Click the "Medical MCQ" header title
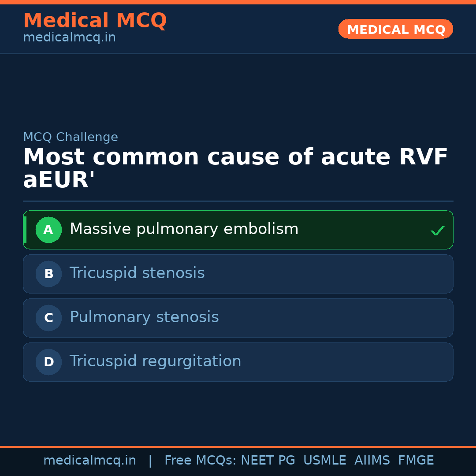Viewport: 476px width, 476px height. (95, 21)
